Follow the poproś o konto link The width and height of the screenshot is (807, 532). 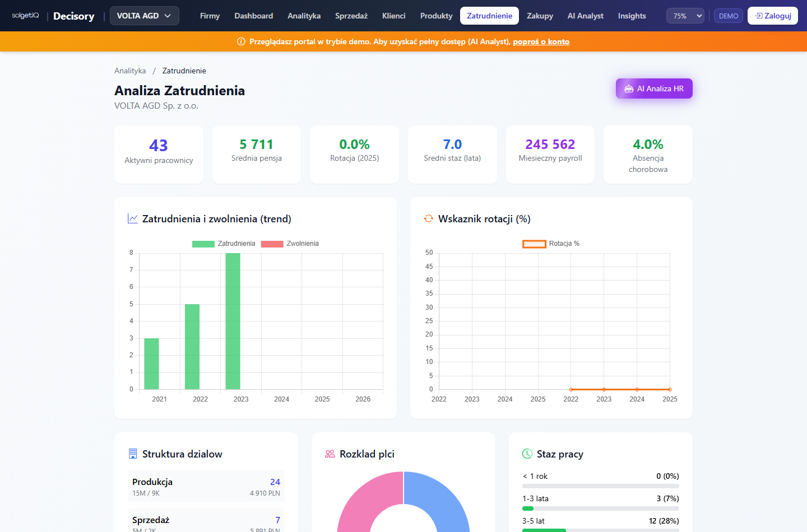pos(541,41)
